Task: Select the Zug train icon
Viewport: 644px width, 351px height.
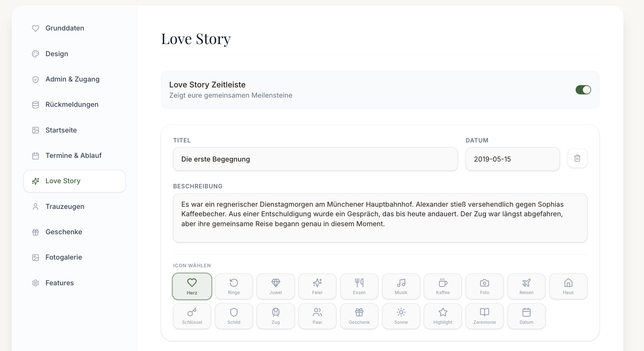Action: pyautogui.click(x=276, y=316)
